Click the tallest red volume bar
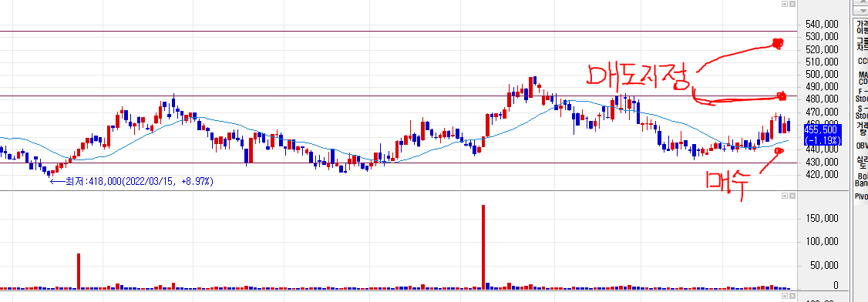This screenshot has width=868, height=302. point(483,247)
